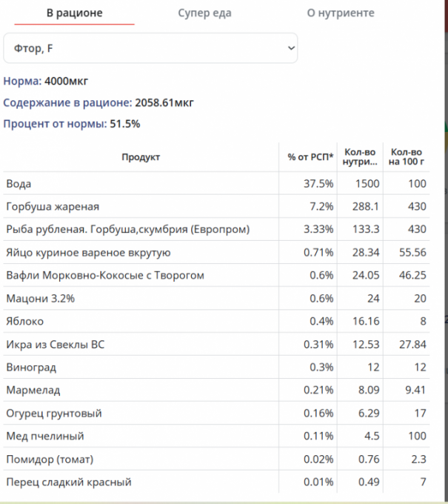Select the «Вода» product row
This screenshot has width=448, height=504.
[x=19, y=184]
